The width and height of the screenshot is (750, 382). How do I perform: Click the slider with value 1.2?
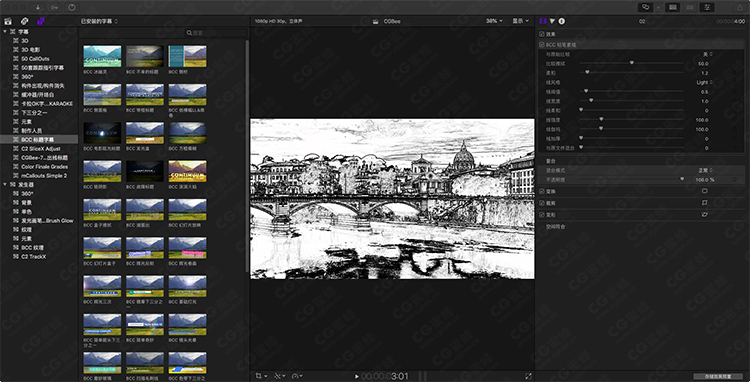tap(631, 73)
